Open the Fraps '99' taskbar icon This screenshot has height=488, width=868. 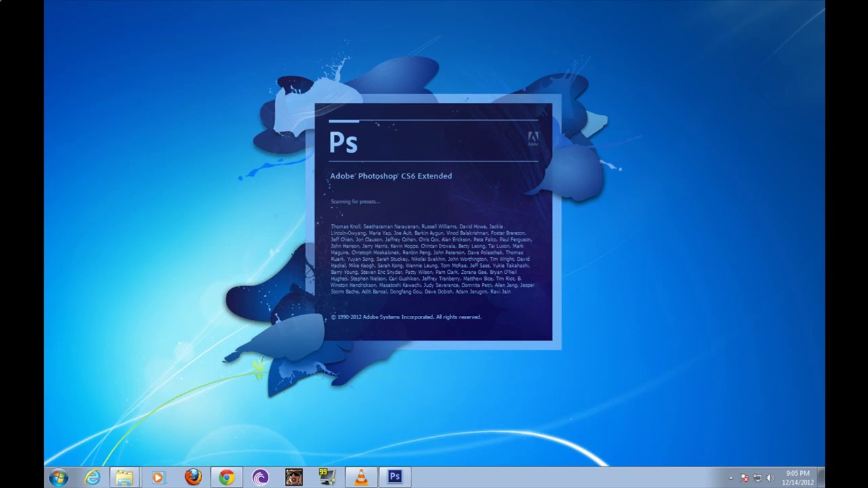pyautogui.click(x=328, y=478)
